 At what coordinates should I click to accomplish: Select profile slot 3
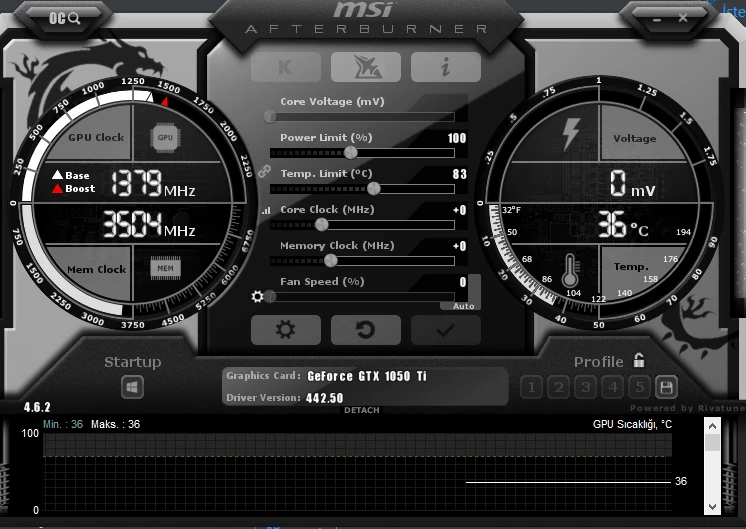pyautogui.click(x=586, y=387)
